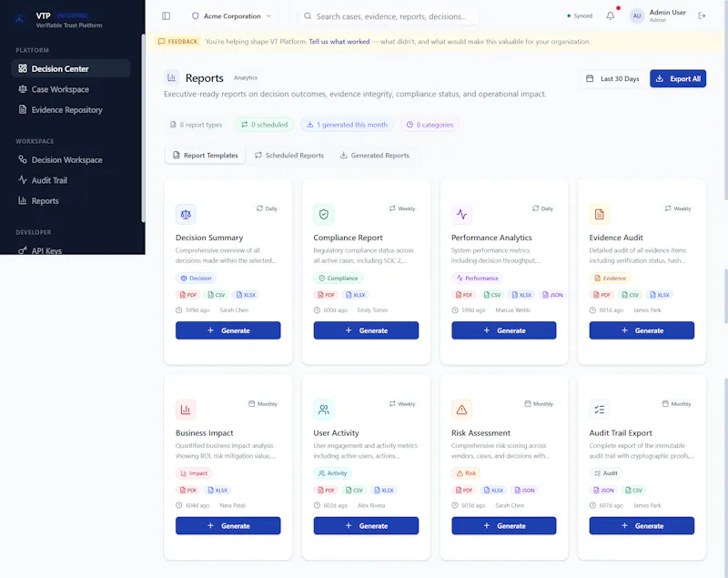Generate the Audit Trail Export report
The width and height of the screenshot is (728, 578).
[642, 525]
